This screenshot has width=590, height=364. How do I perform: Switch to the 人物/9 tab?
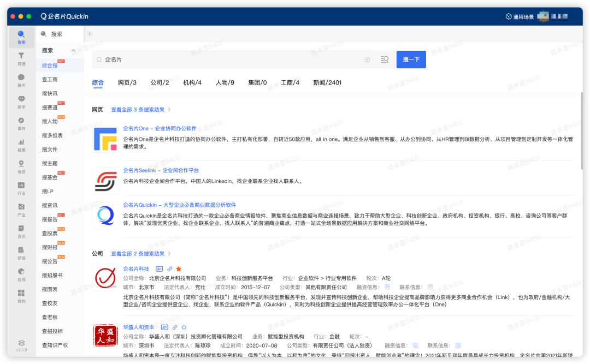[225, 83]
